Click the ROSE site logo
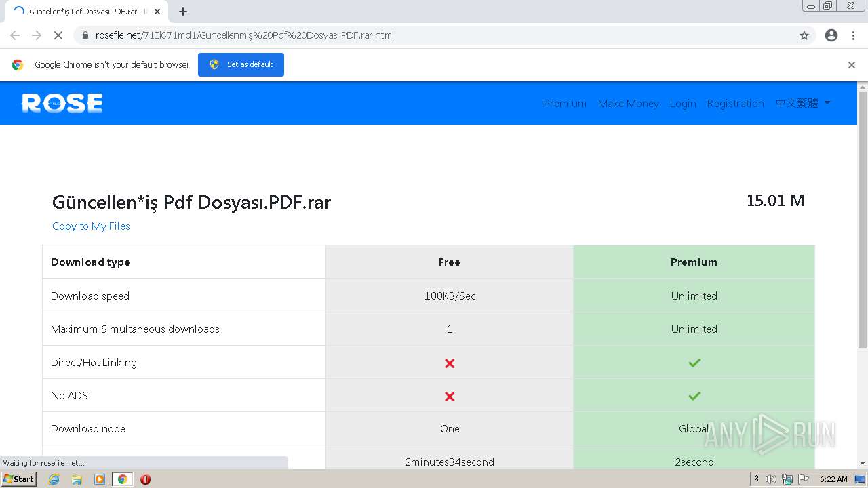Image resolution: width=868 pixels, height=488 pixels. coord(62,103)
